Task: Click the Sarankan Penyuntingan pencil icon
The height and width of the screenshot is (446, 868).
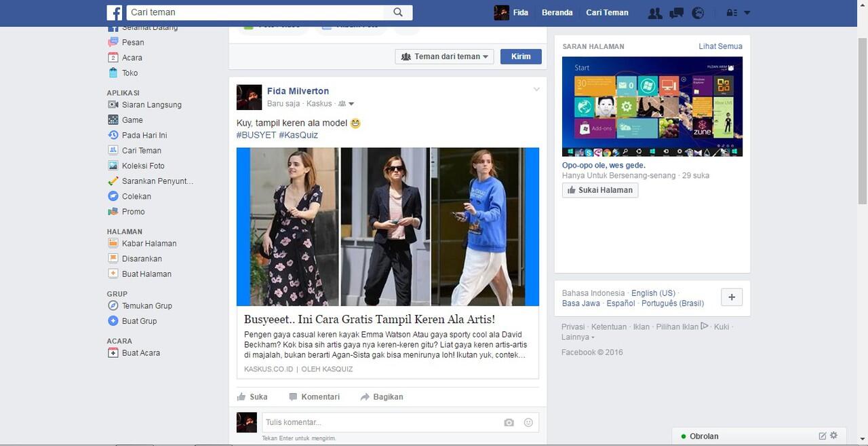Action: pos(113,181)
